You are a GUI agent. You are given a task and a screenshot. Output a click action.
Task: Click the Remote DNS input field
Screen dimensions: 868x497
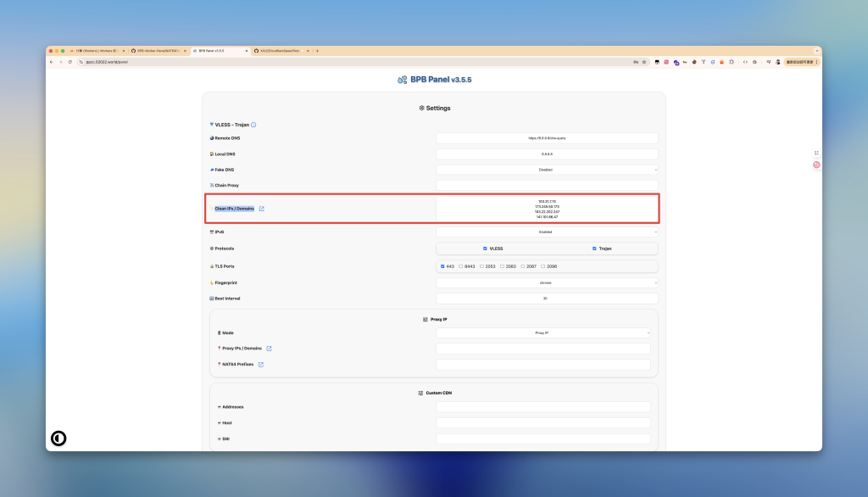click(547, 138)
